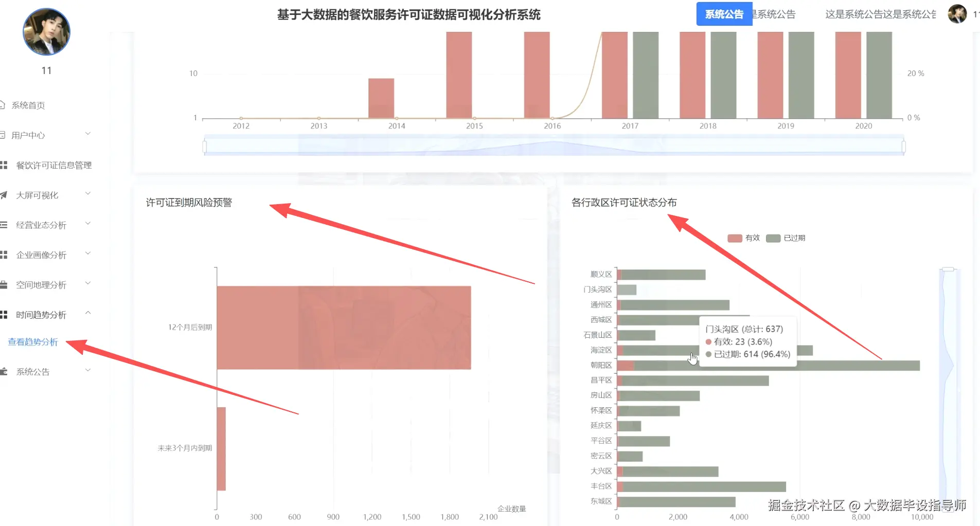This screenshot has height=526, width=980.
Task: Click the 企业画像分析 grid icon
Action: tap(4, 255)
